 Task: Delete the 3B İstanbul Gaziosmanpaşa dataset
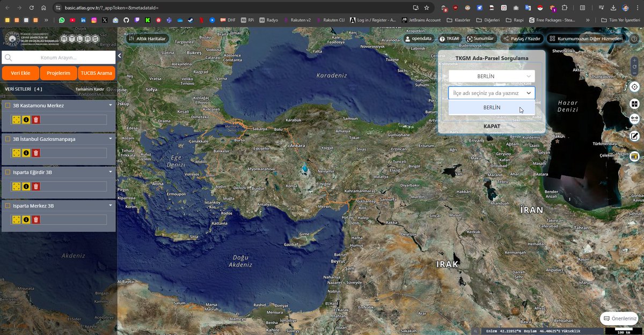point(36,153)
